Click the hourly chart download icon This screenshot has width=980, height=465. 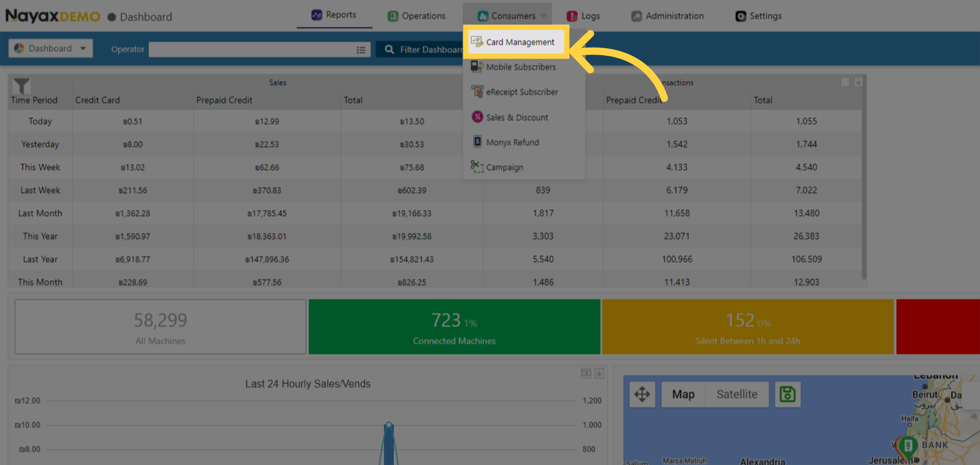599,374
